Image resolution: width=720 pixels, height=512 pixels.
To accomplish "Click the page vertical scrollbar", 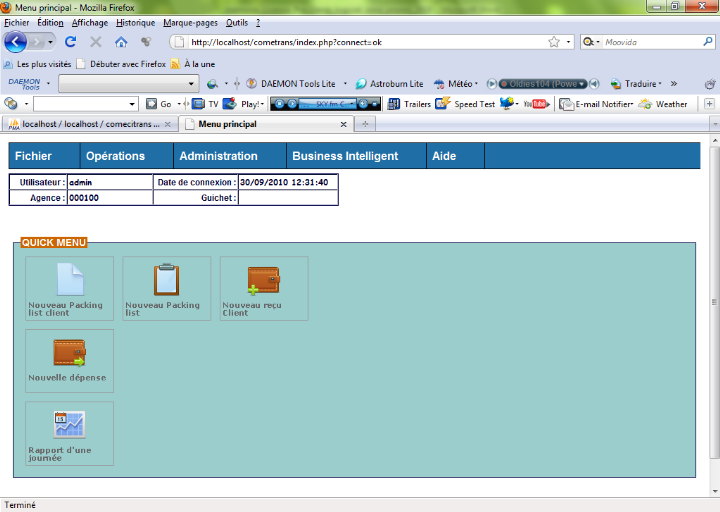I will 714,302.
